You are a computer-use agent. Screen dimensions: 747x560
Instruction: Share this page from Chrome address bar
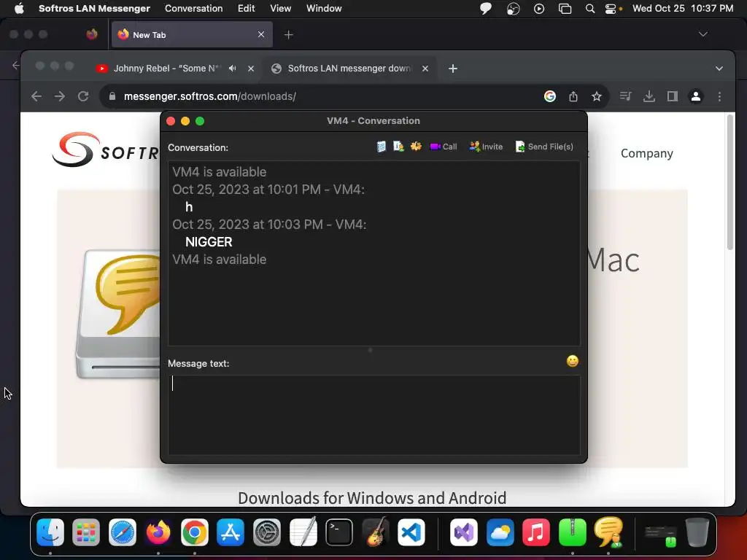click(573, 96)
